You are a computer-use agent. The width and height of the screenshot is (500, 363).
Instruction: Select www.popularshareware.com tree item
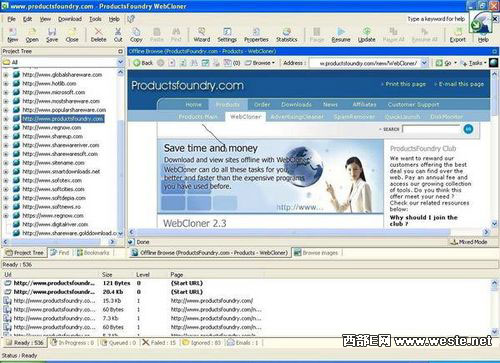coord(64,110)
